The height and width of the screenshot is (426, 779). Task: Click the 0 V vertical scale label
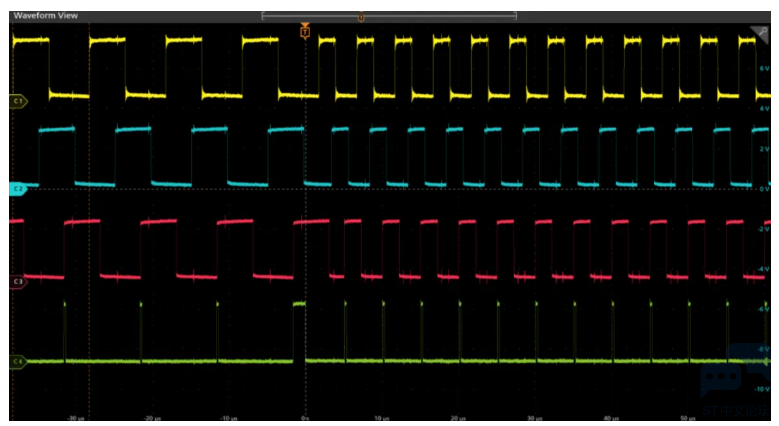pos(762,188)
